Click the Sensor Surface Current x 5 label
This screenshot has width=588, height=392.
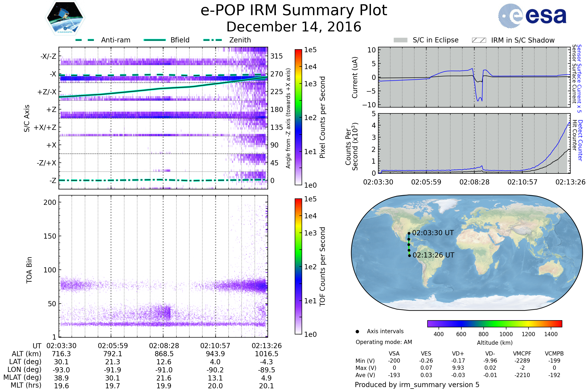coord(579,78)
